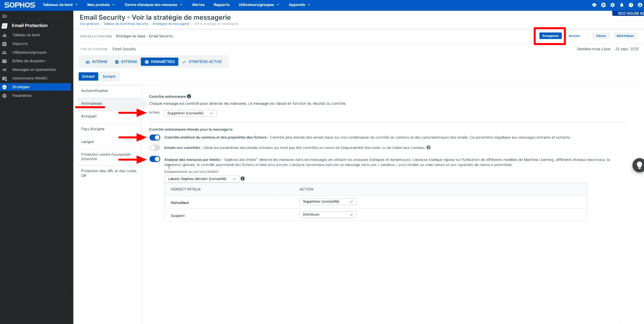Reset the policy with Réinitialiser

tap(625, 36)
